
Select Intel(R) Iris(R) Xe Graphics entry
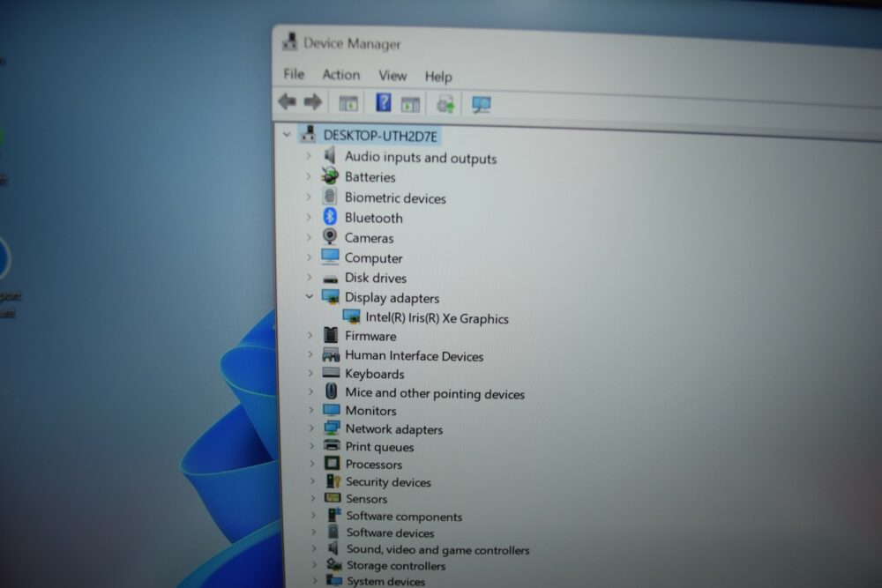click(437, 318)
